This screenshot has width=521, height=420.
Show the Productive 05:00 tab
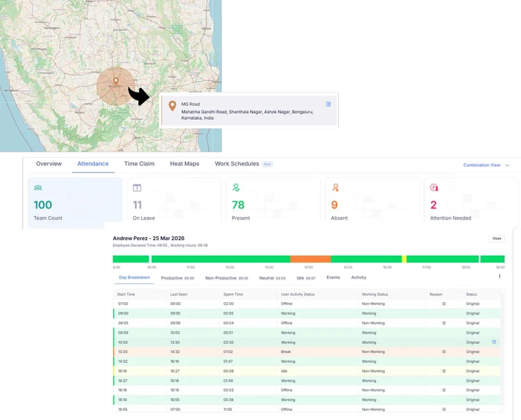click(177, 278)
